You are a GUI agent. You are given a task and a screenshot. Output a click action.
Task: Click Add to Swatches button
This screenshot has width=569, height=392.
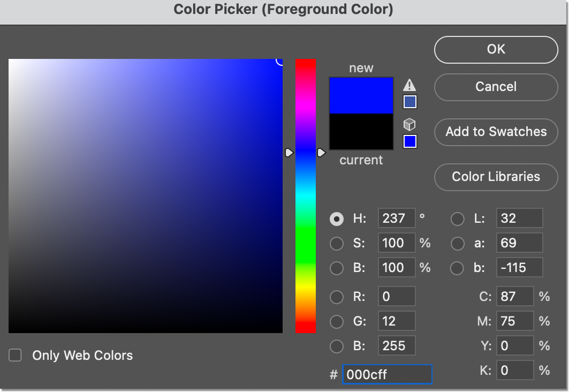click(496, 132)
